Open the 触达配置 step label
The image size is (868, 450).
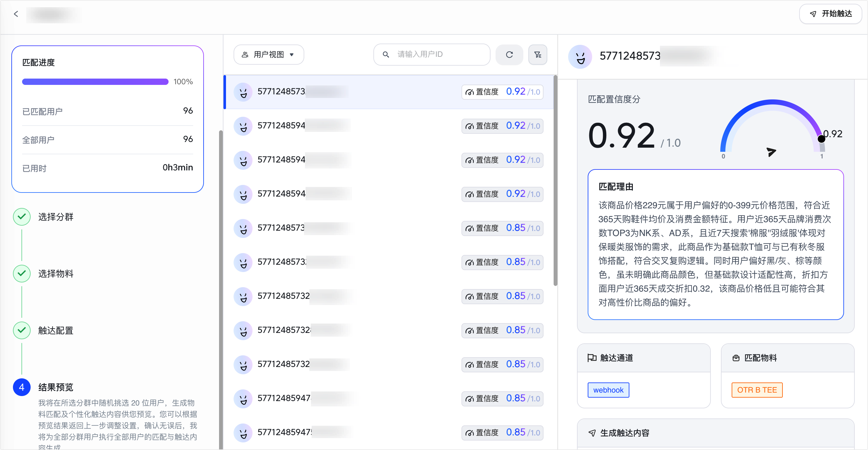coord(56,330)
